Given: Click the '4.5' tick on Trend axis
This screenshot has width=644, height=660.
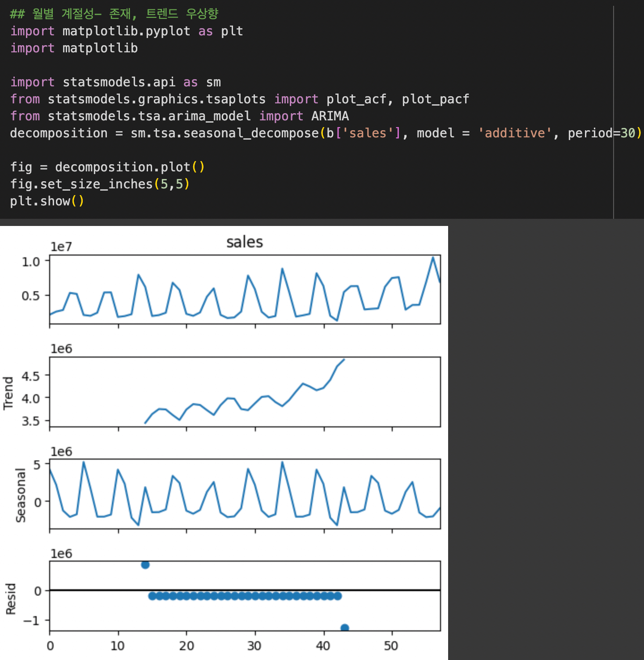Looking at the screenshot, I should 31,376.
